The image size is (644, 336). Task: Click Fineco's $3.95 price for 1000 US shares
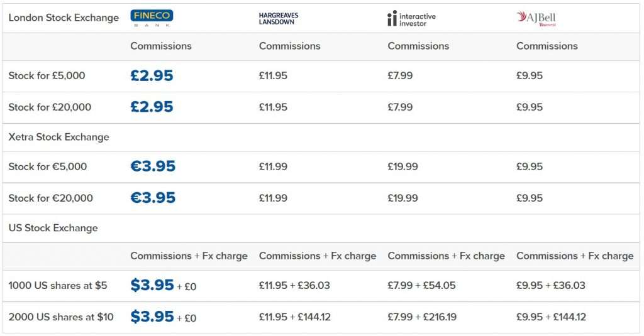point(152,285)
